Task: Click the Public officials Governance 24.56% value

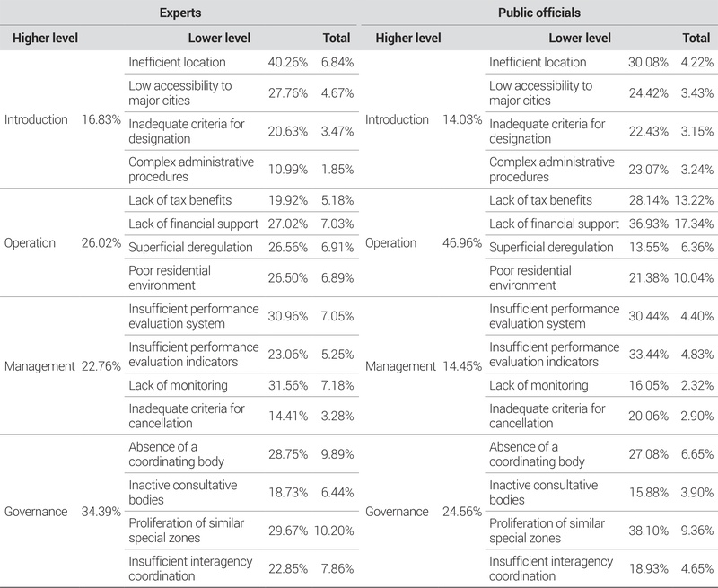Action: tap(461, 512)
